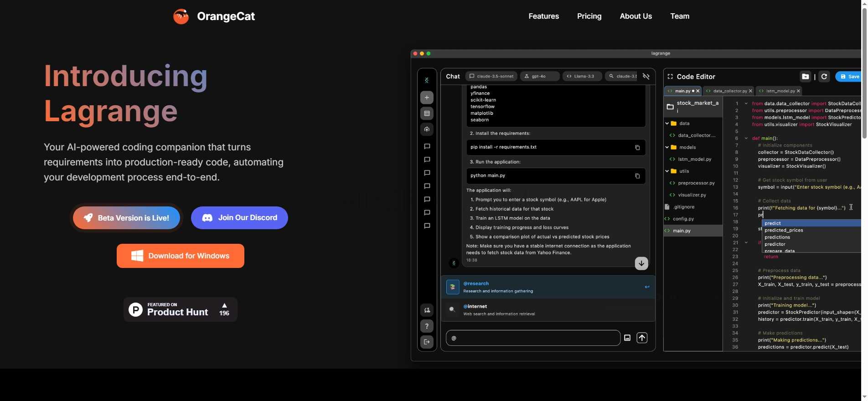Open preprocessor.py in the file tree
The width and height of the screenshot is (868, 401).
coord(693,183)
